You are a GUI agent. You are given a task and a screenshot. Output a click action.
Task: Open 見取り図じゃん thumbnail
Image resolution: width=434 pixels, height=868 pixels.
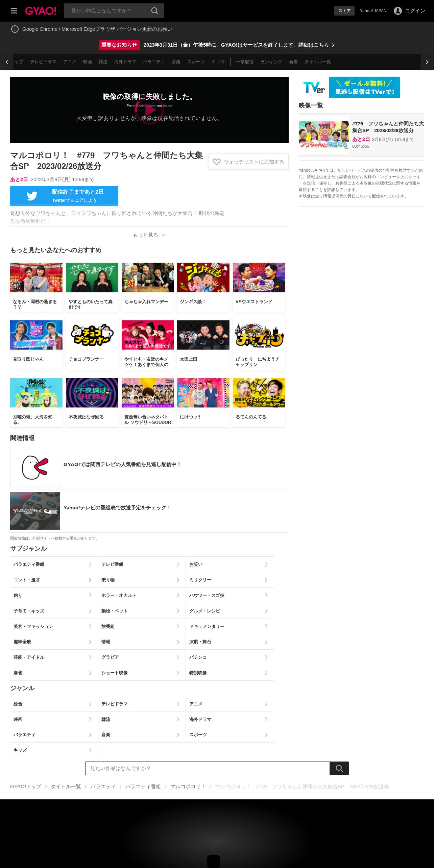(x=36, y=335)
